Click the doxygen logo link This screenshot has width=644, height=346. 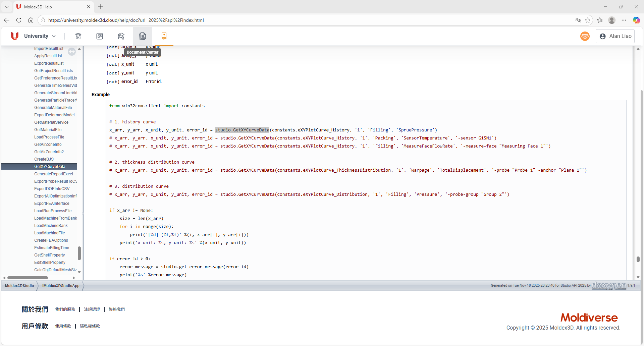(x=609, y=286)
